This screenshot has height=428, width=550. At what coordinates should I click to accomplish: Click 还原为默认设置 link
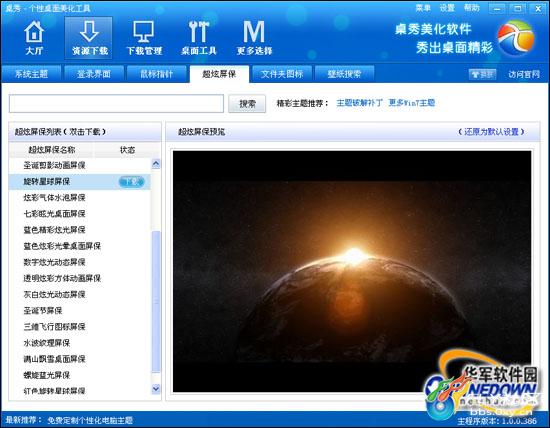[x=491, y=132]
